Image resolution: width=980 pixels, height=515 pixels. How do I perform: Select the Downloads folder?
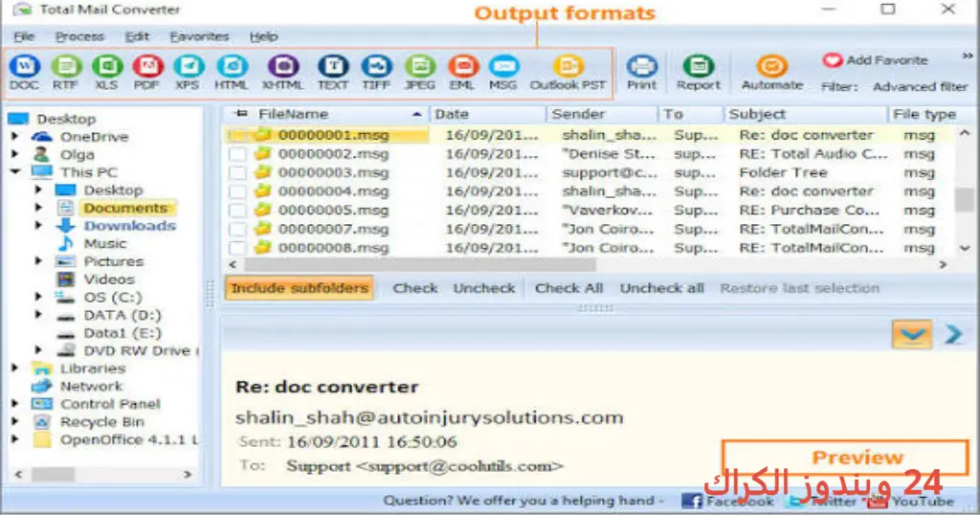click(x=129, y=226)
